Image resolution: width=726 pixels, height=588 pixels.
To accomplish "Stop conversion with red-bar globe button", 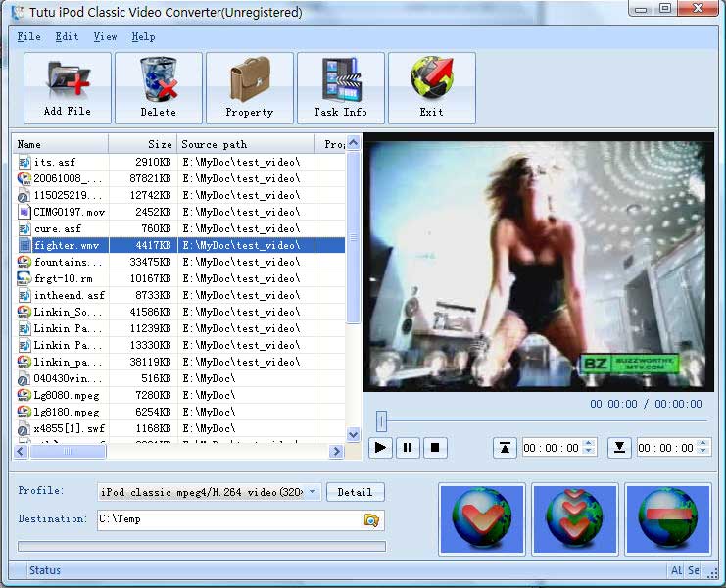I will click(667, 518).
